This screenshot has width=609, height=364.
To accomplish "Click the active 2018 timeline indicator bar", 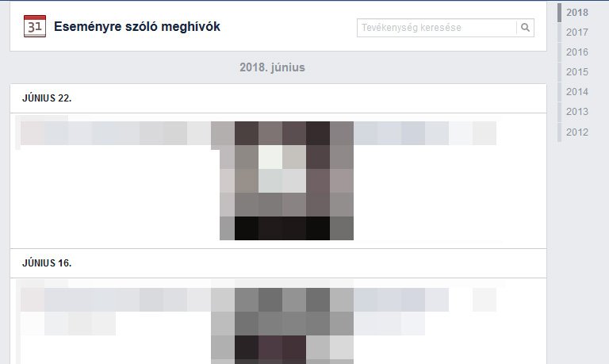I will pyautogui.click(x=559, y=13).
